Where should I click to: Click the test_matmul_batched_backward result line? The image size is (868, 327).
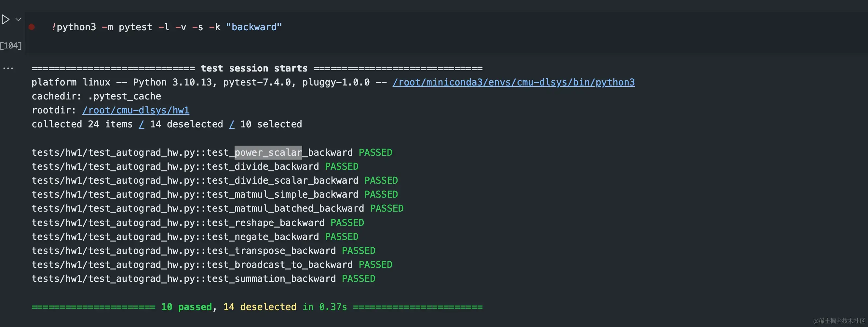(197, 208)
